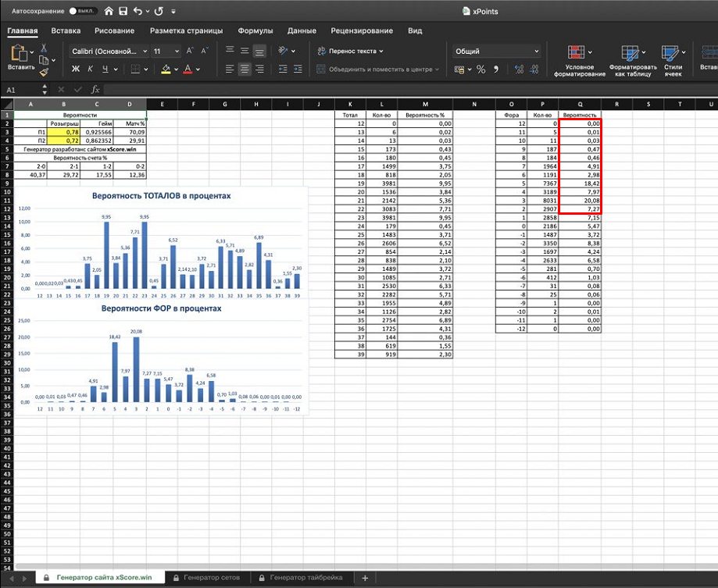Align text to the vertical middle

[x=245, y=50]
